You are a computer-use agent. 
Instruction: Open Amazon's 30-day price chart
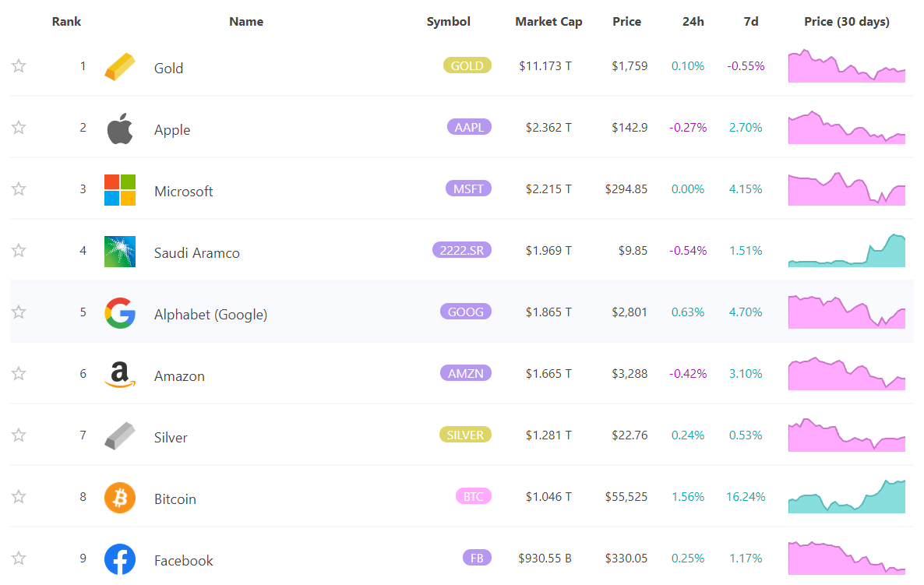click(847, 373)
